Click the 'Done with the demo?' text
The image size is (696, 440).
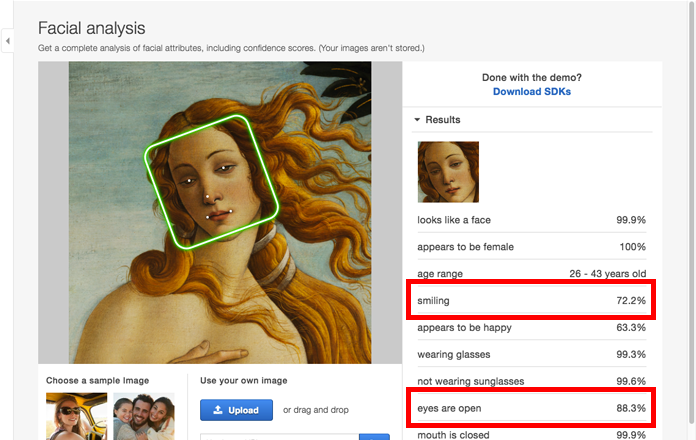pyautogui.click(x=532, y=77)
